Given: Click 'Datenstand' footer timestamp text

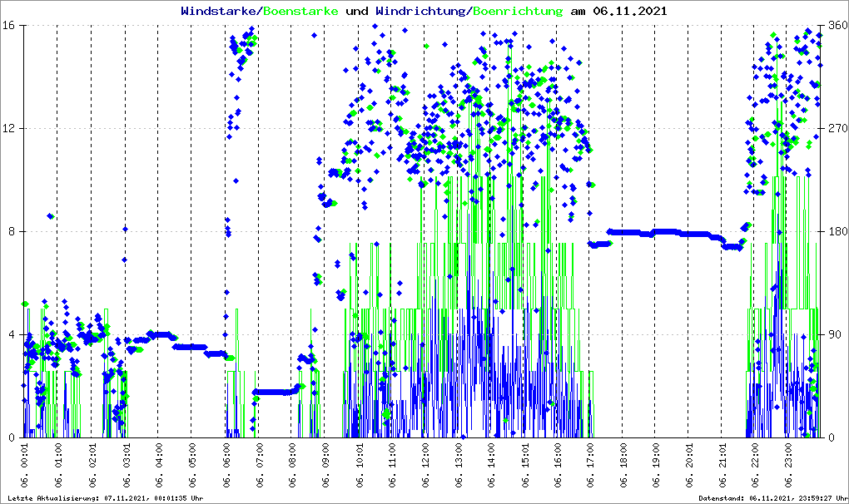Looking at the screenshot, I should [772, 498].
